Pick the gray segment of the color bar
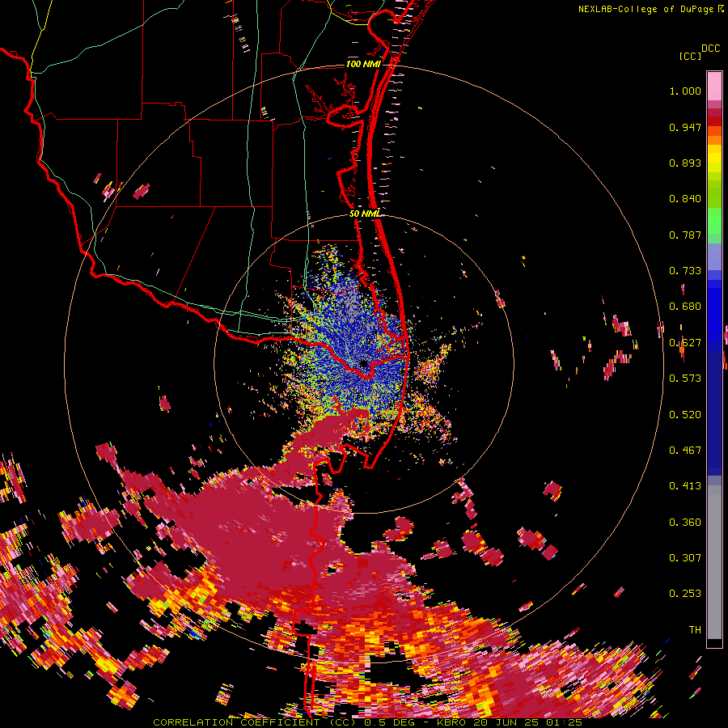This screenshot has height=728, width=728. (x=714, y=562)
